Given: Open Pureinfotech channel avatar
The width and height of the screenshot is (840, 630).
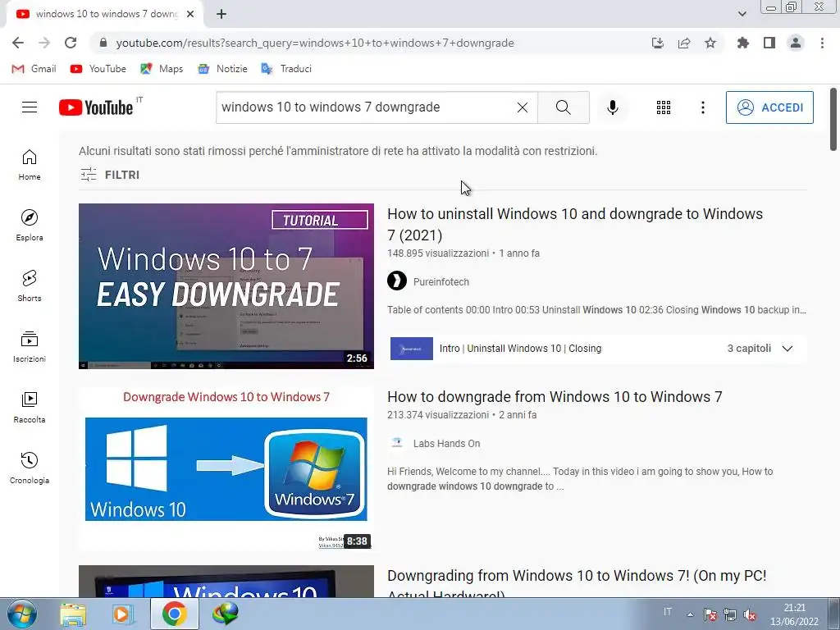Looking at the screenshot, I should 397,281.
